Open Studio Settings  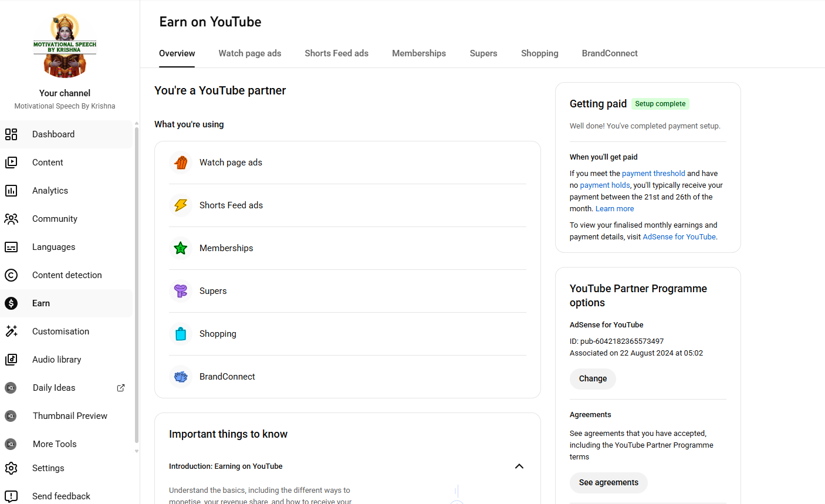click(48, 468)
